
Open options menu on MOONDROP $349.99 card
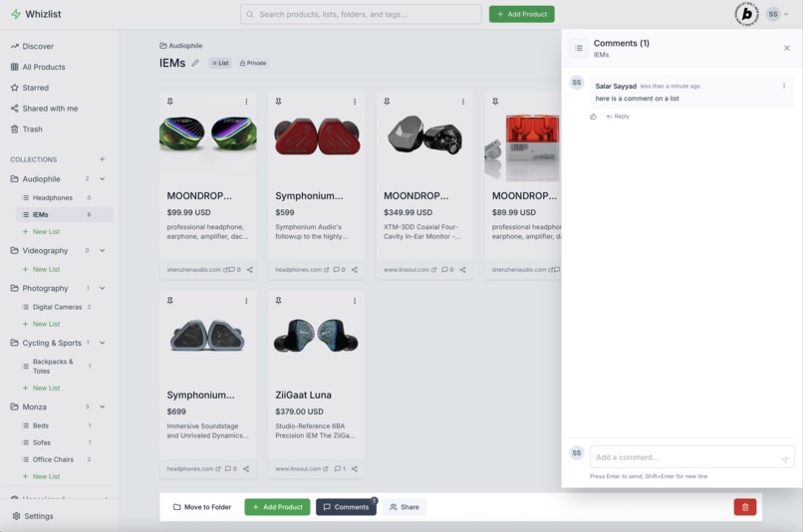click(x=463, y=102)
